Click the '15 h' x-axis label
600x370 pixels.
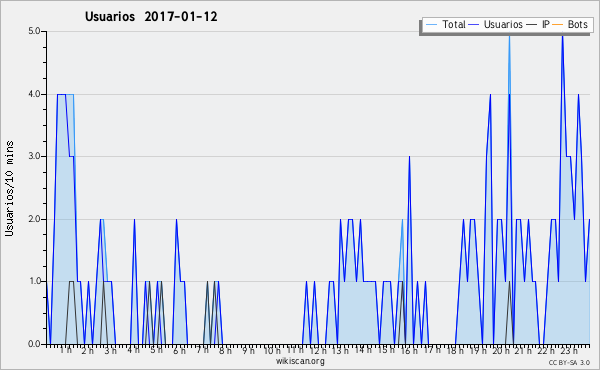pyautogui.click(x=386, y=350)
